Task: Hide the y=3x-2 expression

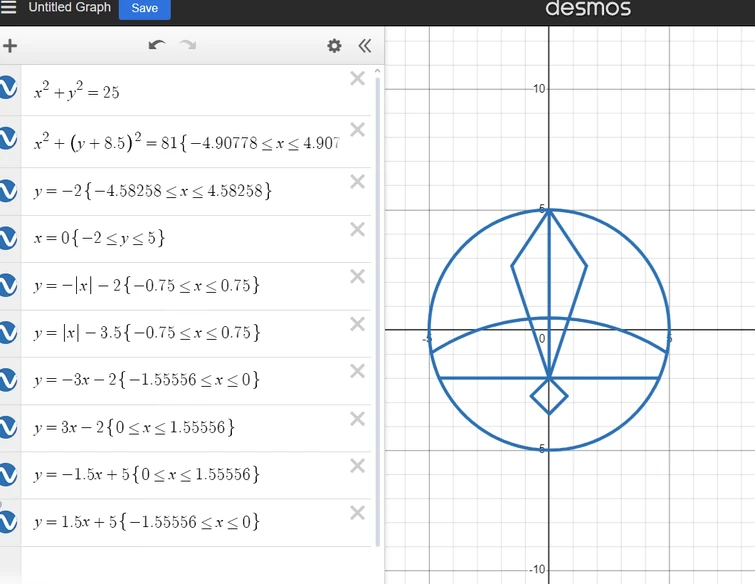Action: [8, 428]
